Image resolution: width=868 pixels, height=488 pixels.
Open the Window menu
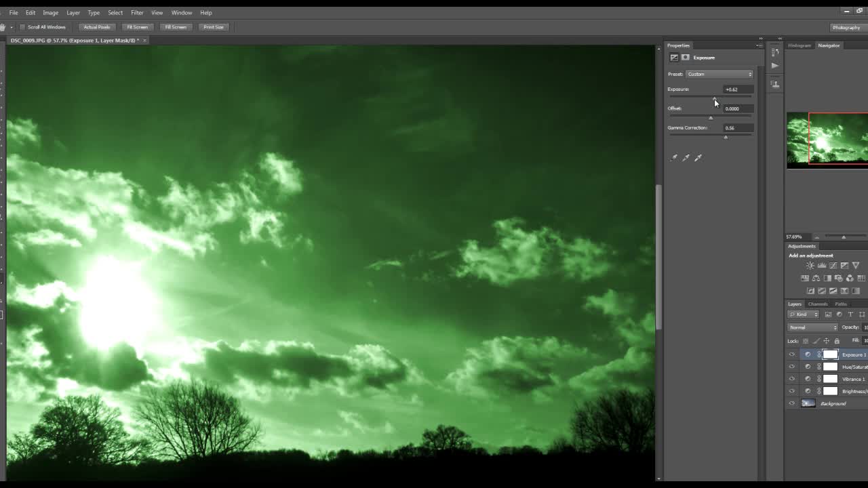coord(181,12)
